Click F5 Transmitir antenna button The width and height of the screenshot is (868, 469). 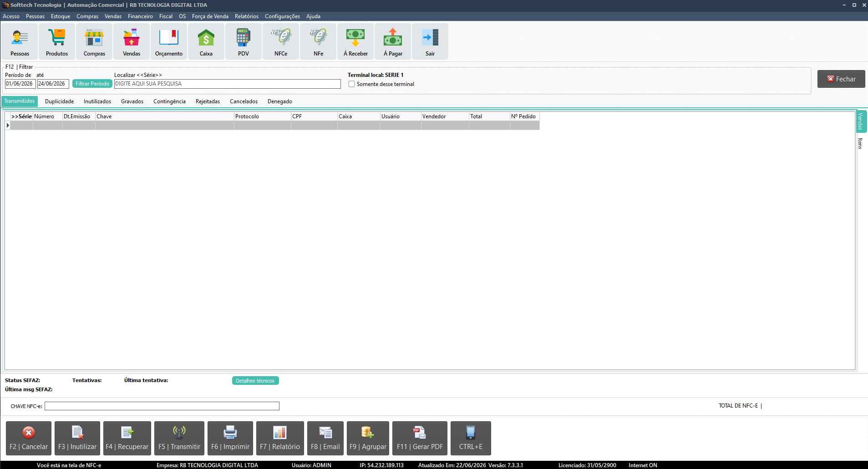tap(179, 438)
